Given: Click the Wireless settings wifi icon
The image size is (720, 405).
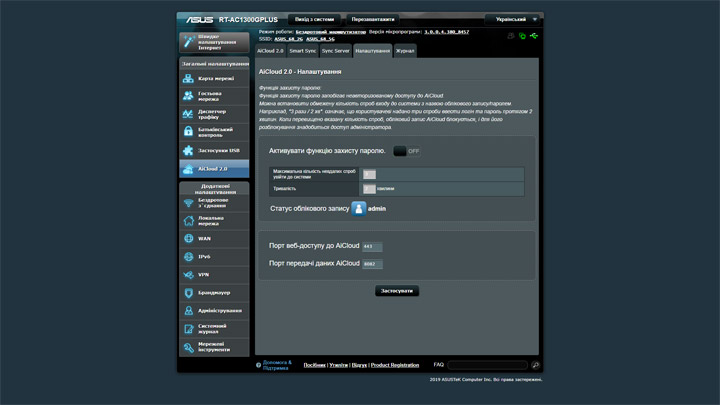Looking at the screenshot, I should click(x=188, y=203).
